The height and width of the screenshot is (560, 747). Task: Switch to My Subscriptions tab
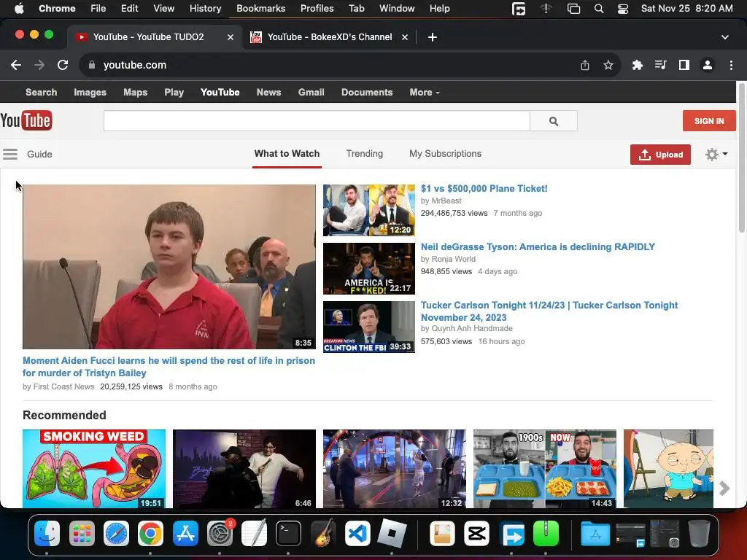445,154
